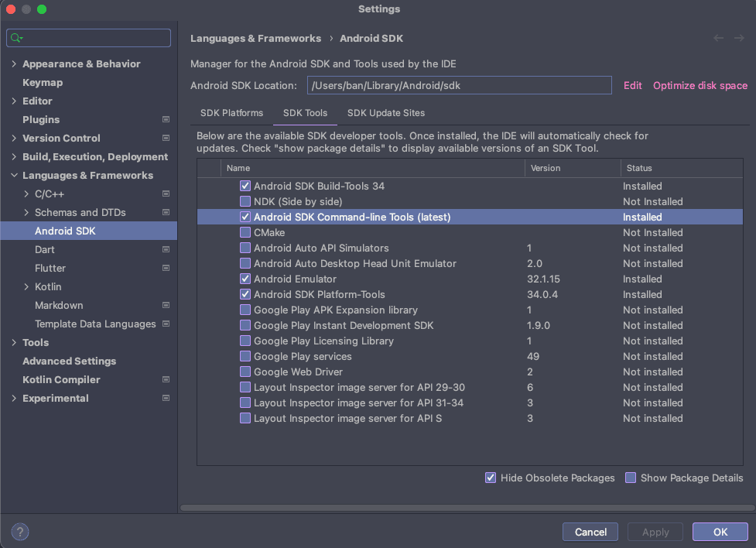Sort table by Version column header

pyautogui.click(x=573, y=168)
